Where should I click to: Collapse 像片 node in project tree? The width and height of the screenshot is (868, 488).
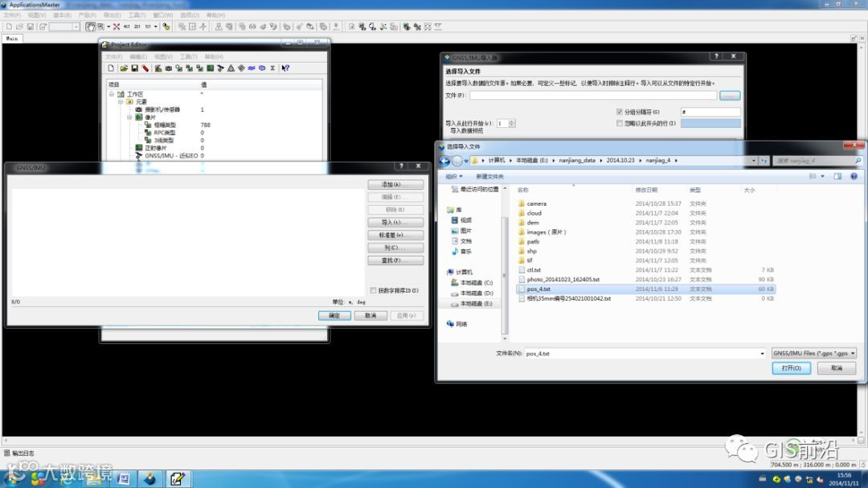pos(129,117)
